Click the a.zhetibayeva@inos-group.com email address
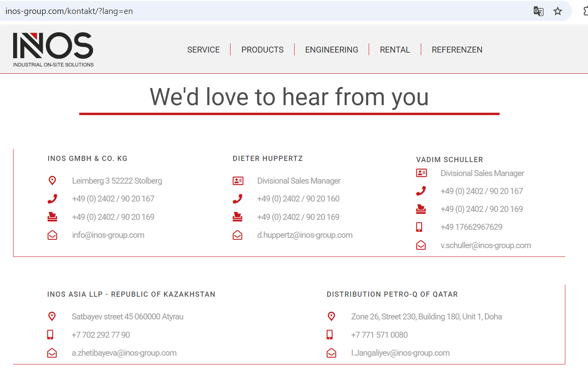 (x=124, y=353)
